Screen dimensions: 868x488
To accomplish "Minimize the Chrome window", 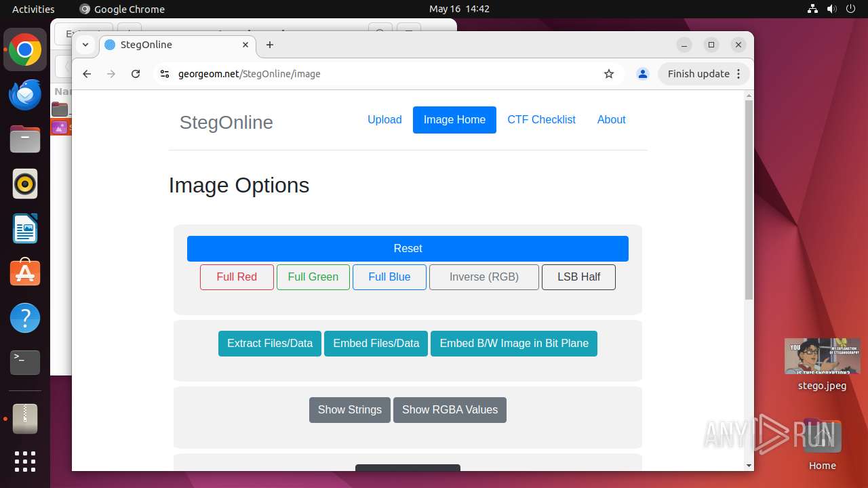I will (x=684, y=45).
